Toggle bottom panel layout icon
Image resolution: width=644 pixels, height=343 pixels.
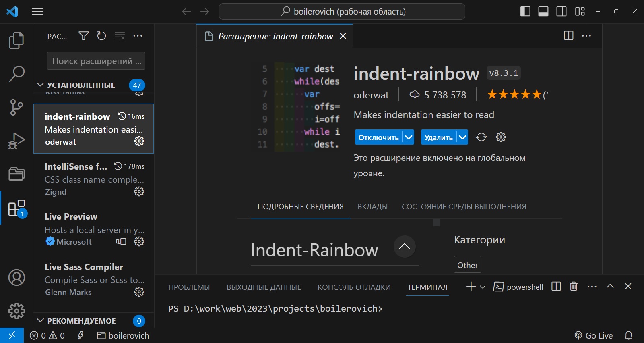click(543, 11)
